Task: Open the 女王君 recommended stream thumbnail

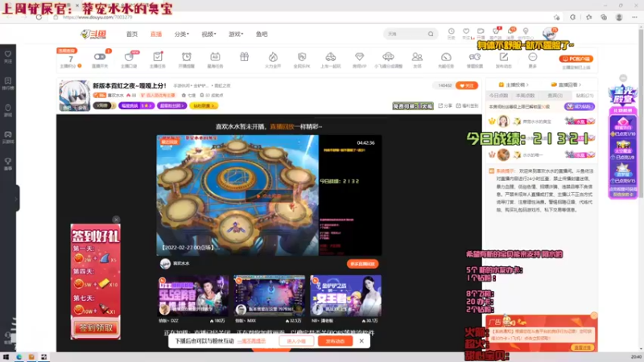Action: pyautogui.click(x=346, y=296)
